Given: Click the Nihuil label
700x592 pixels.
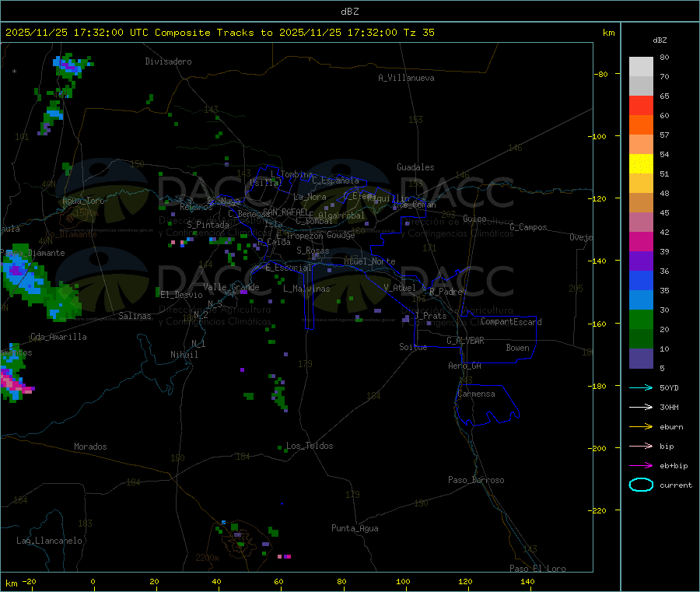Looking at the screenshot, I should point(184,355).
